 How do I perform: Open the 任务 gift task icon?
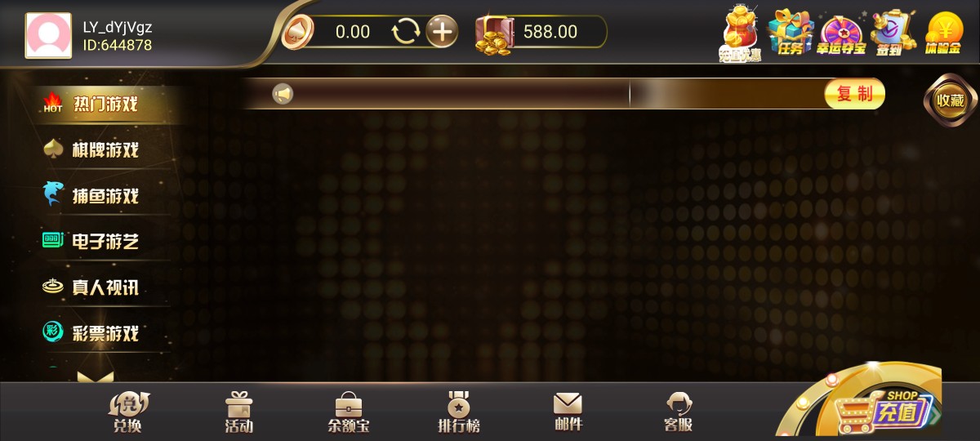click(791, 33)
